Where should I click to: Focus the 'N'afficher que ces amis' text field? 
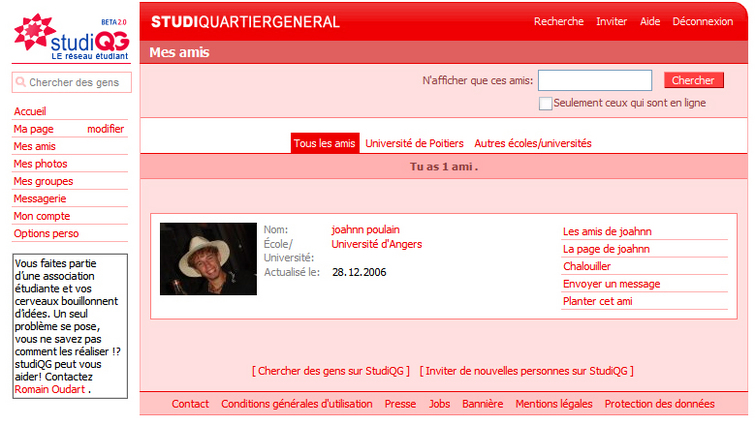[595, 80]
